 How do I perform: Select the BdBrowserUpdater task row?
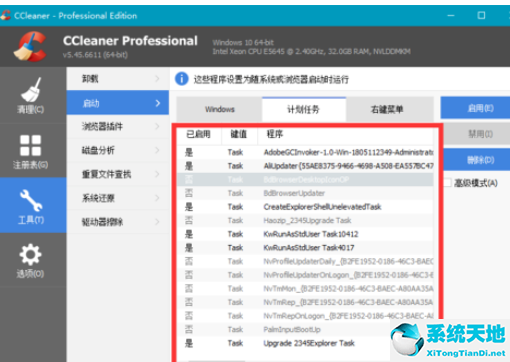305,193
